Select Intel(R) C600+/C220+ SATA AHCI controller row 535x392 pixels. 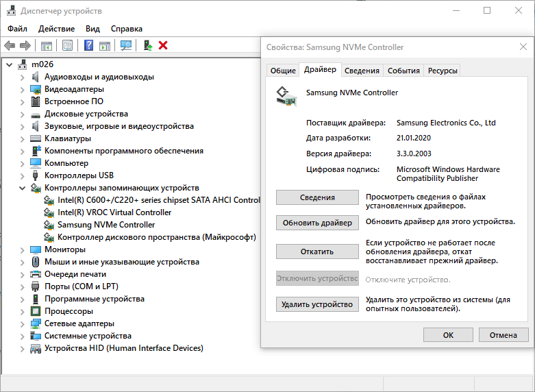click(159, 200)
